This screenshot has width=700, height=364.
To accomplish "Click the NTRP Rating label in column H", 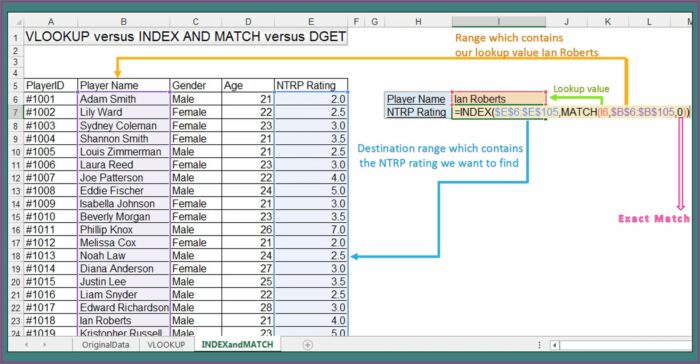I will pyautogui.click(x=418, y=112).
